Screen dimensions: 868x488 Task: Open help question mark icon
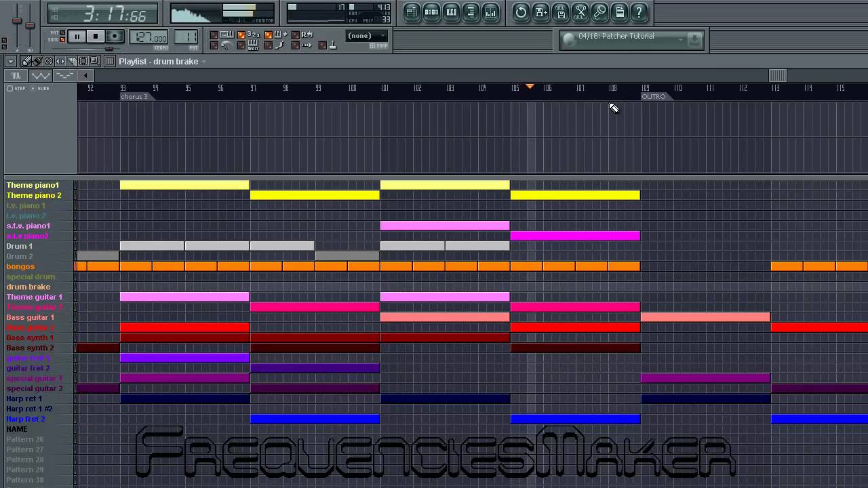(x=639, y=12)
